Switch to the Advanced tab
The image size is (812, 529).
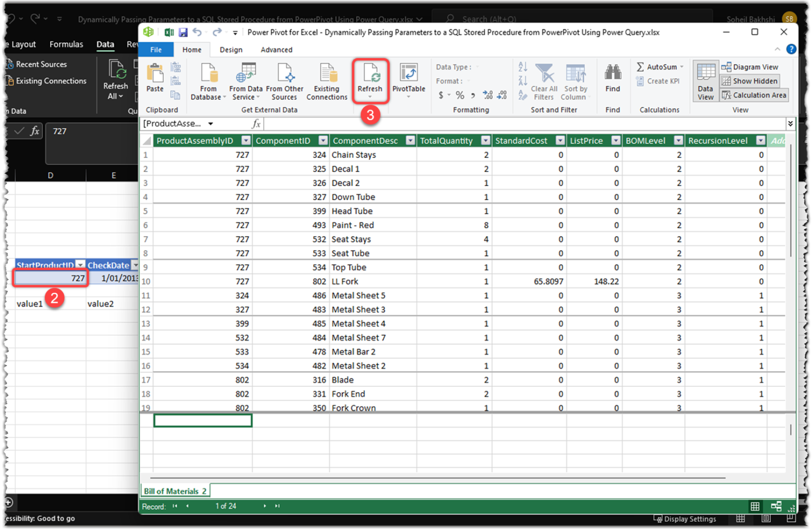(276, 50)
